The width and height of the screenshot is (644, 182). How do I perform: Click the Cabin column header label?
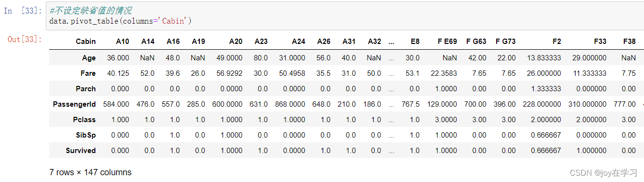click(x=85, y=42)
